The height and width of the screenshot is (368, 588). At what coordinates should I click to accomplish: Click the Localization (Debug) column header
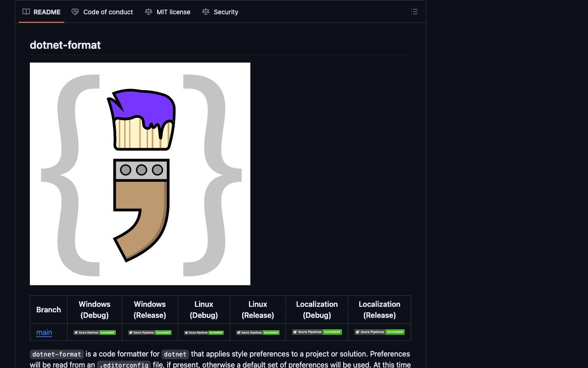(317, 310)
